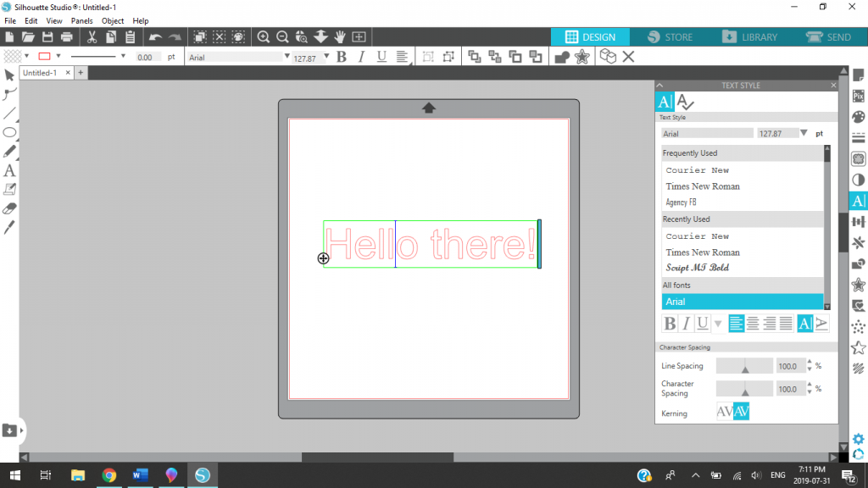Viewport: 868px width, 488px height.
Task: Add a new document tab
Action: (x=81, y=73)
